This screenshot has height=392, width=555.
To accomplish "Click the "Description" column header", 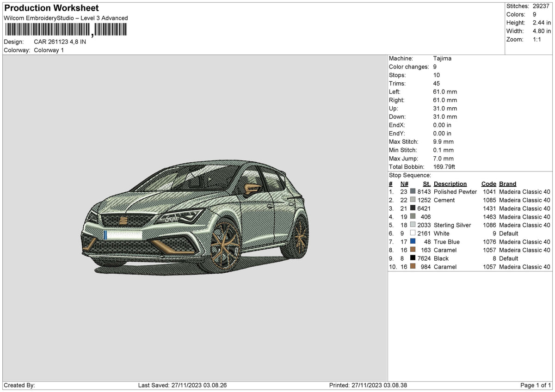I will pyautogui.click(x=450, y=184).
